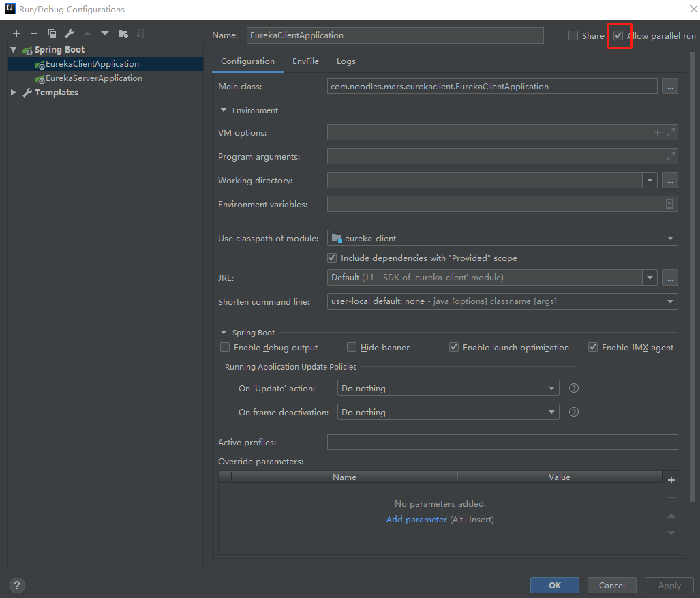Viewport: 700px width, 598px height.
Task: Click the Remove Configuration minus icon
Action: (x=34, y=33)
